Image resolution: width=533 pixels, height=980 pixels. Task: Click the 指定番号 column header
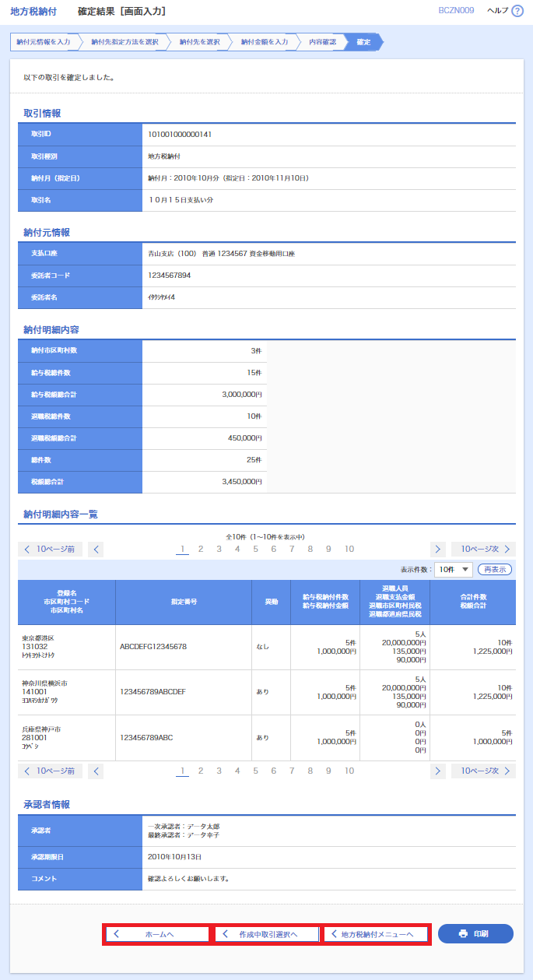click(184, 602)
